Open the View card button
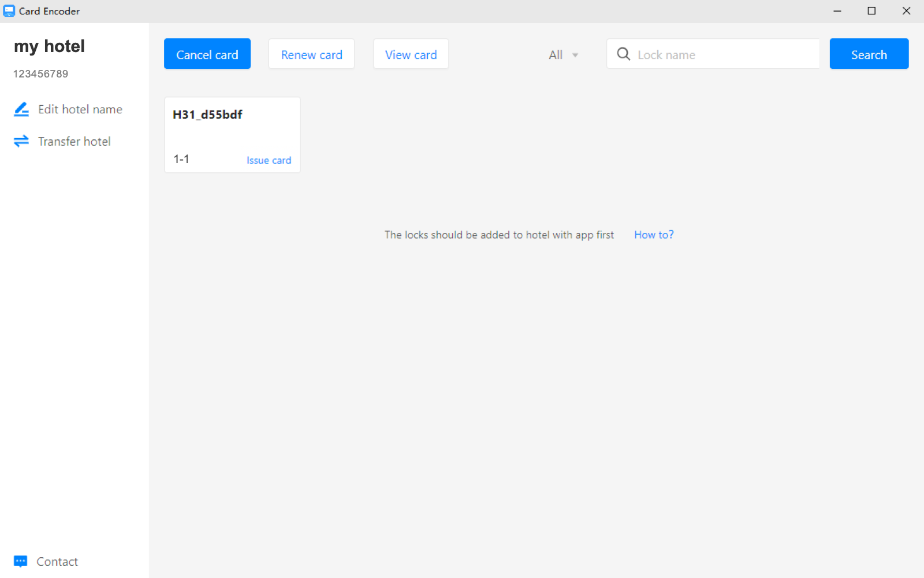924x578 pixels. [x=411, y=54]
